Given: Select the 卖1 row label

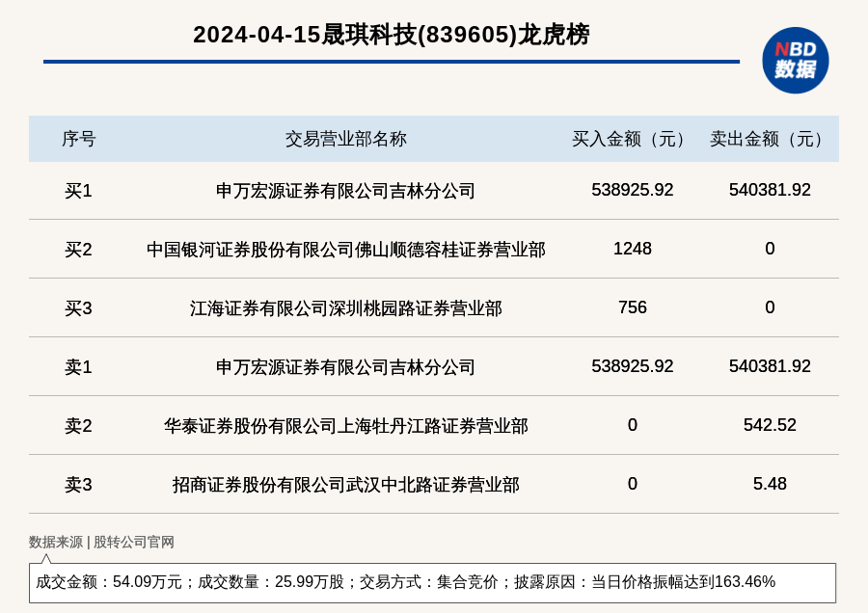Looking at the screenshot, I should [x=78, y=367].
